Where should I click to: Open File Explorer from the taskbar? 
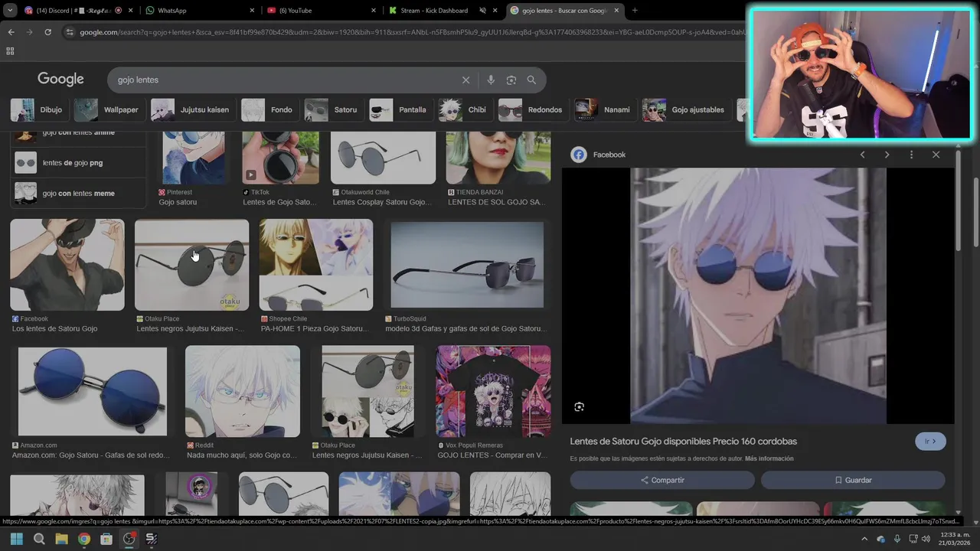61,539
